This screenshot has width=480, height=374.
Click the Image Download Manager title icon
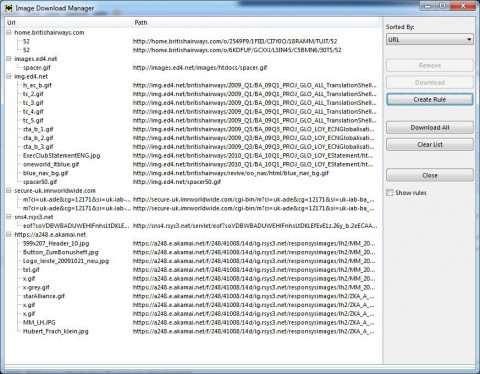click(9, 8)
